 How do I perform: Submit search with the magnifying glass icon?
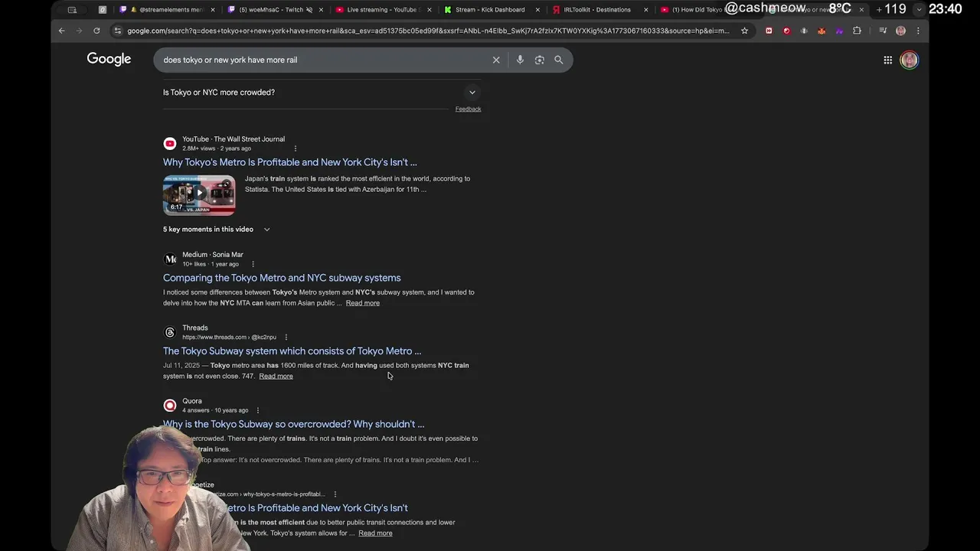coord(559,60)
